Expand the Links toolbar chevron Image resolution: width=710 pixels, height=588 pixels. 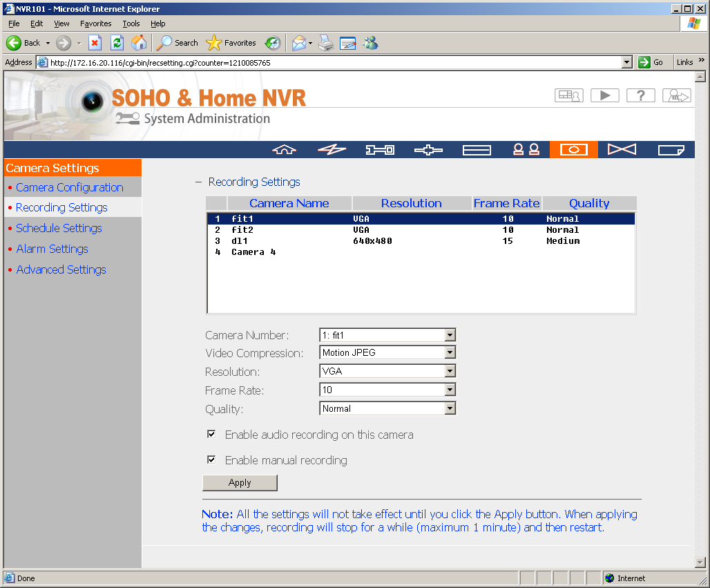point(702,60)
